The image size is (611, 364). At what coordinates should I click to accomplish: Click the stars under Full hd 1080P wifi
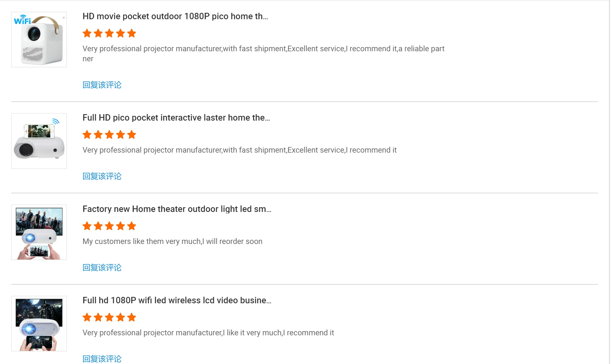(x=109, y=317)
